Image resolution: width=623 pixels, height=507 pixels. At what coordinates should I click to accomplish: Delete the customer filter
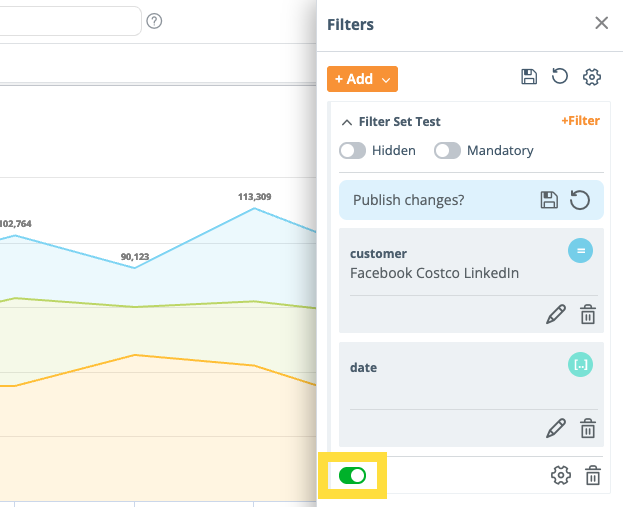click(588, 315)
